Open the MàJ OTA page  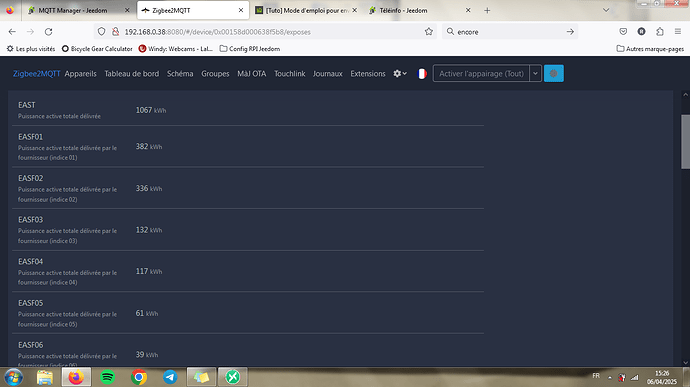click(x=252, y=74)
